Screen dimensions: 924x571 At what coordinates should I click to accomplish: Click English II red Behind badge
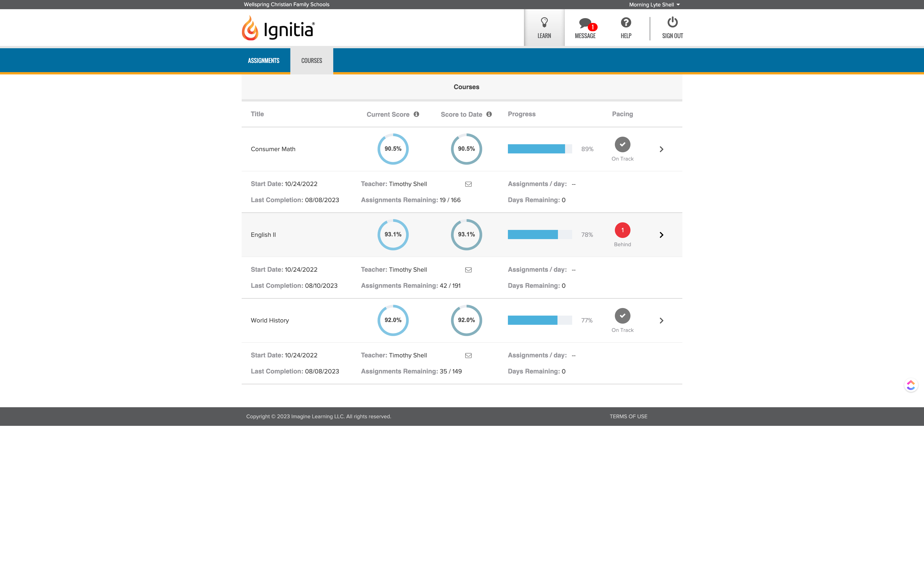coord(622,230)
